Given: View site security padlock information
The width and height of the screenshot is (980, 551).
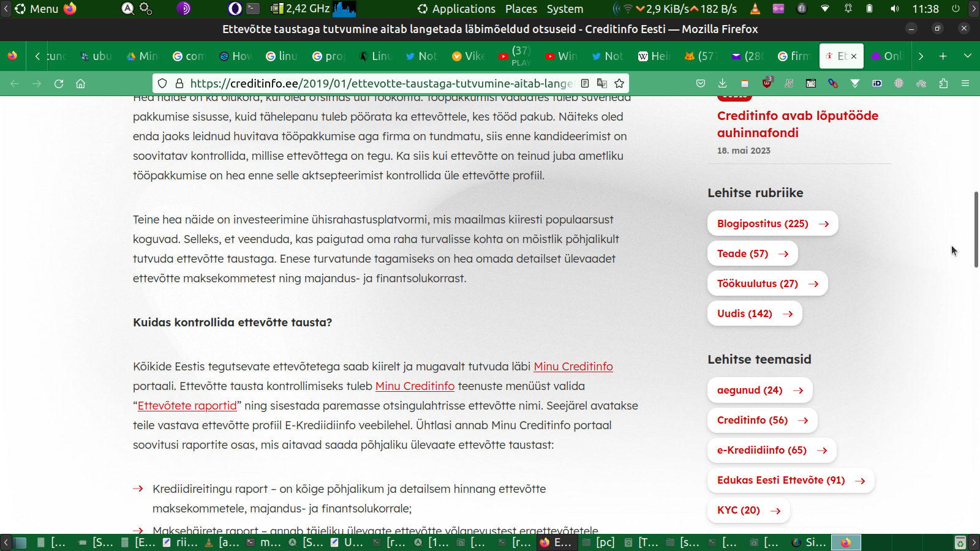Looking at the screenshot, I should coord(179,83).
